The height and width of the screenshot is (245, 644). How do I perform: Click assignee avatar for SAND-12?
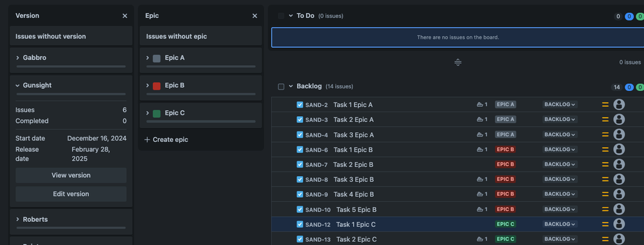619,224
